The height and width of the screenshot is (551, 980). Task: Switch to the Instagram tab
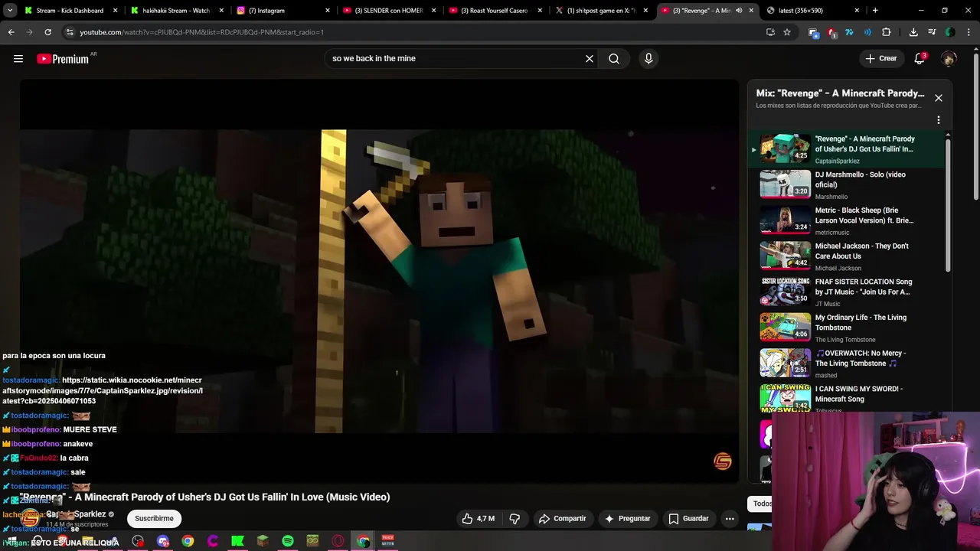tap(282, 11)
